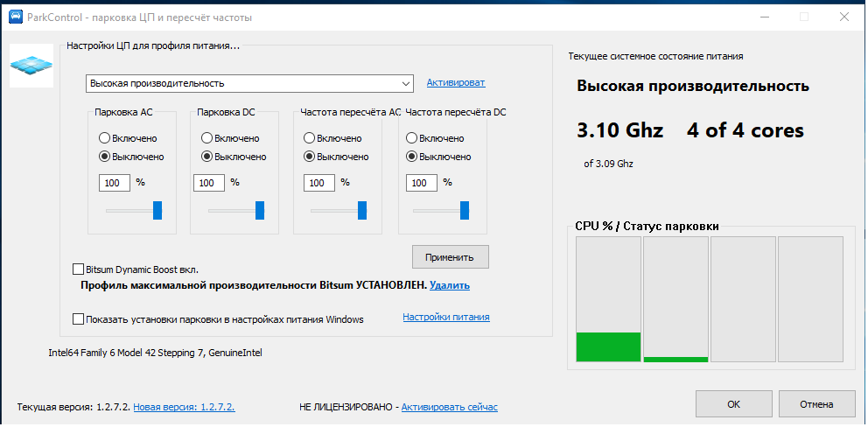Select Включено under Парковка AC
Viewport: 868px width, 427px height.
(128, 138)
